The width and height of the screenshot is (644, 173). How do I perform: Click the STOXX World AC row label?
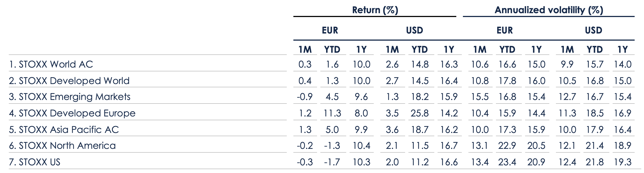point(51,64)
